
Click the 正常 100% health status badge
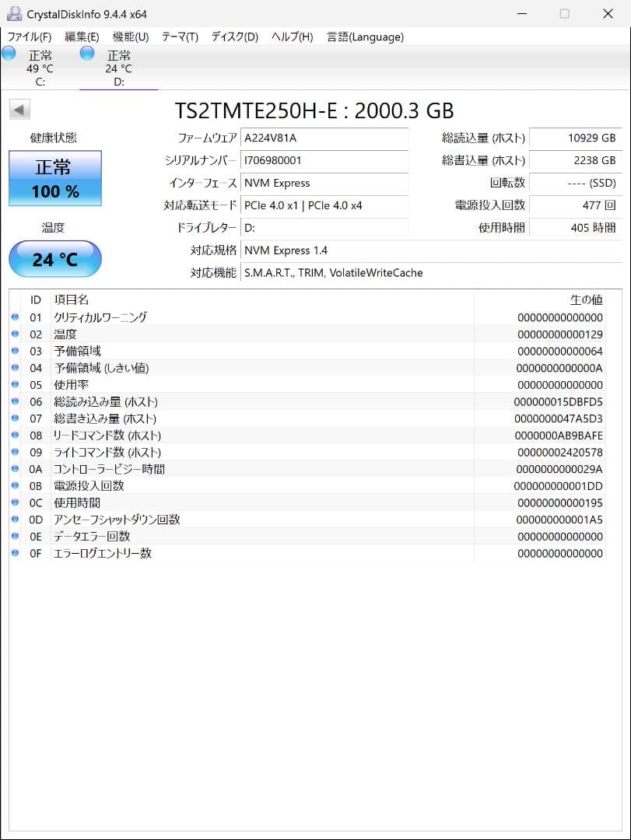point(54,177)
